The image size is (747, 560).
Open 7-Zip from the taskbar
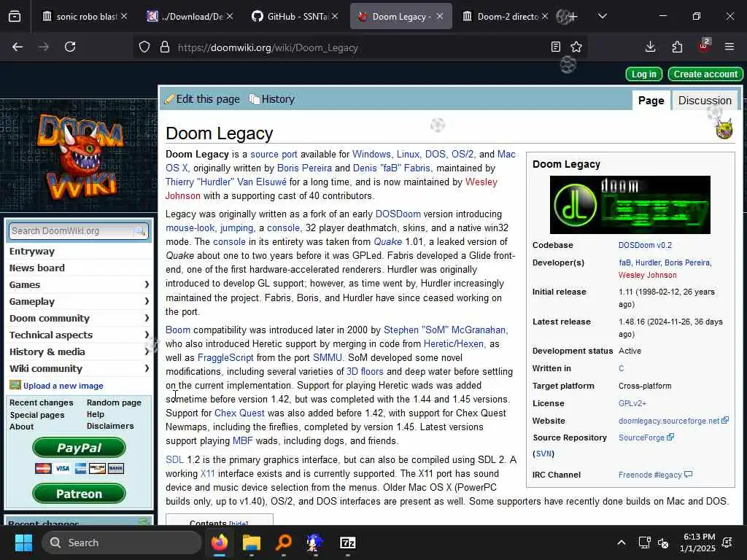[x=348, y=542]
